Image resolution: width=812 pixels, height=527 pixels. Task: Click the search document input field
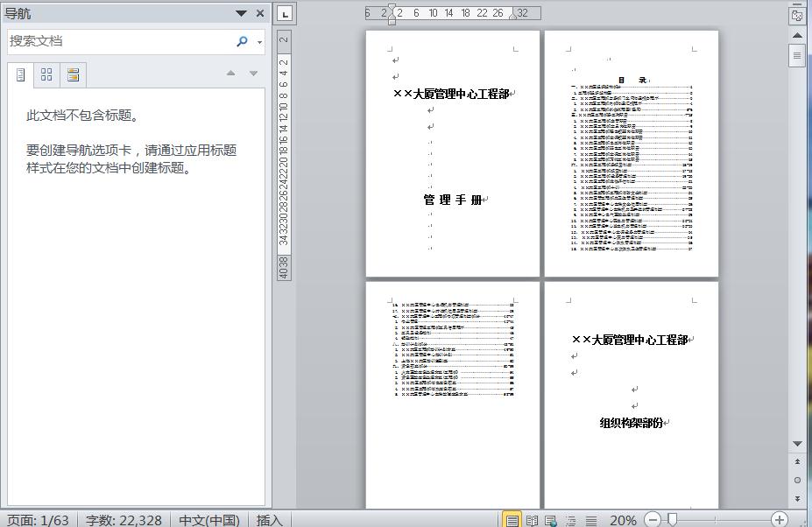(x=118, y=41)
